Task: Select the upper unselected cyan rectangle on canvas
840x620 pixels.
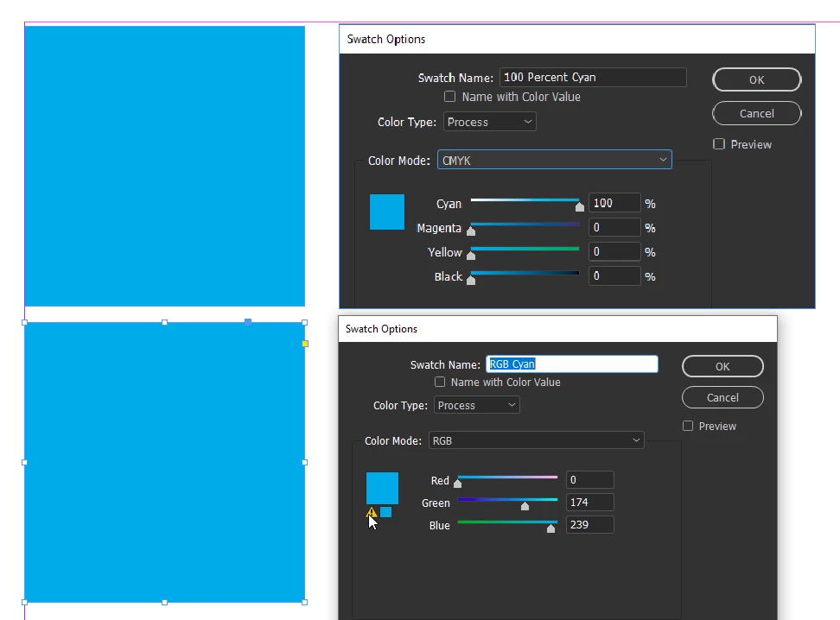Action: (x=165, y=166)
